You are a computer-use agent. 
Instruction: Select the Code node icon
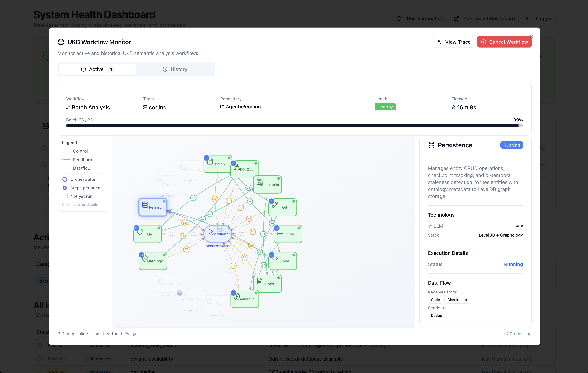[275, 259]
